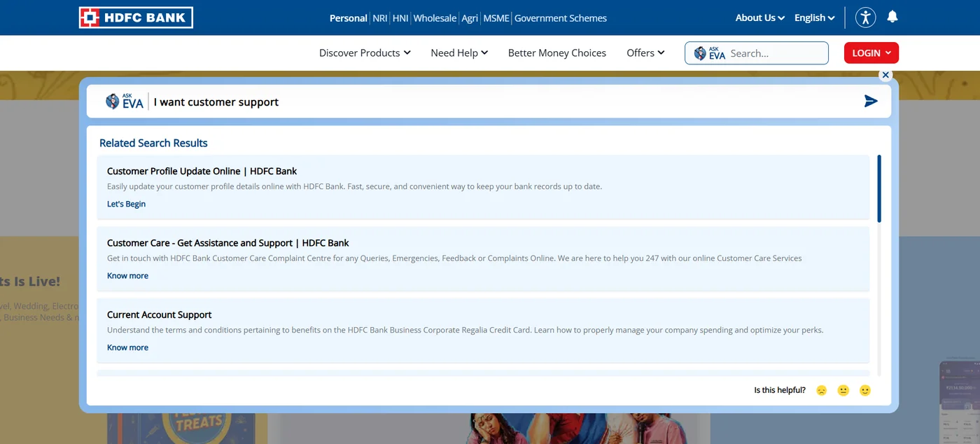Expand the About Us dropdown
This screenshot has height=444, width=980.
[x=759, y=18]
